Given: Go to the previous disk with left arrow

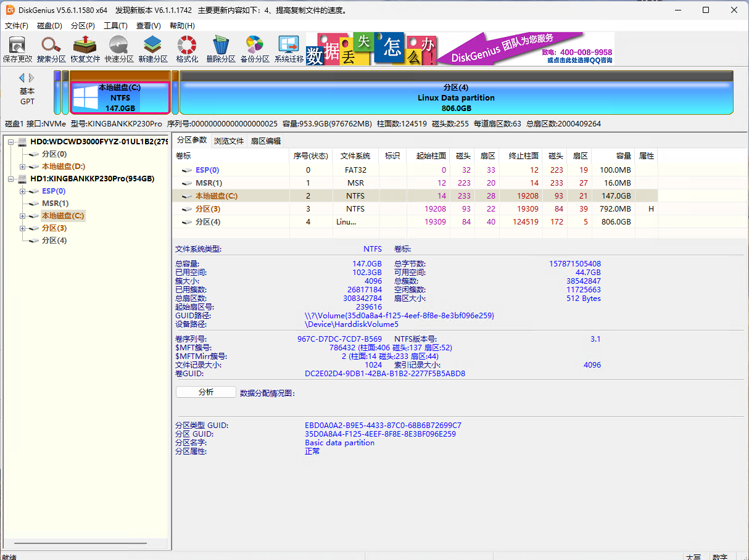Looking at the screenshot, I should (x=22, y=78).
